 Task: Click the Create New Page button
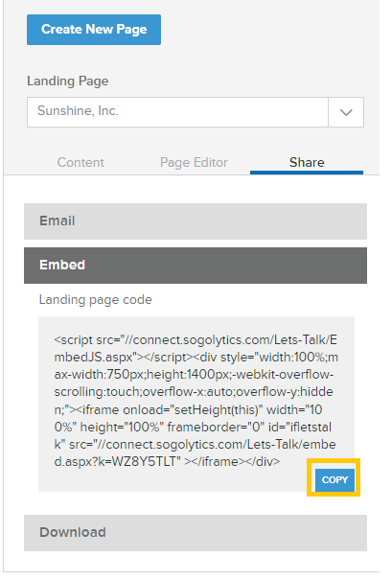point(94,30)
